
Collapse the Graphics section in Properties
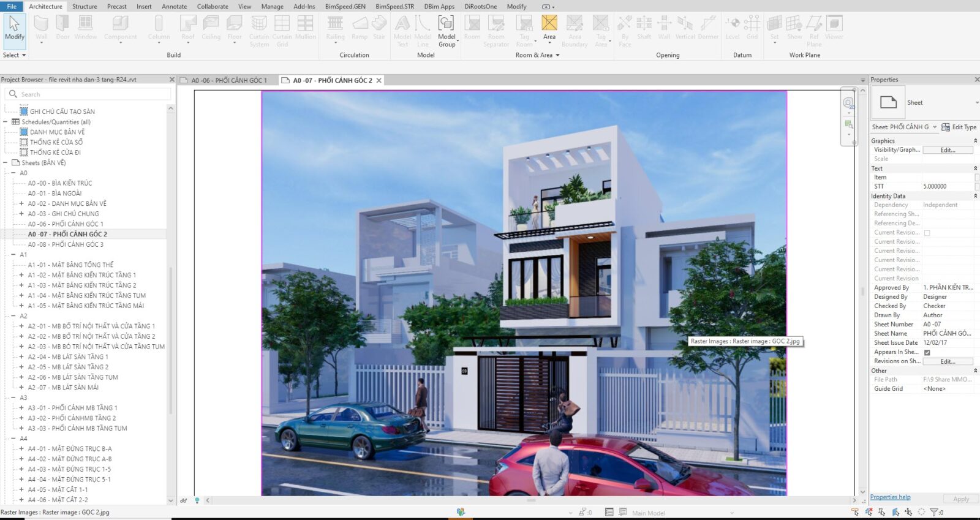[x=975, y=141]
